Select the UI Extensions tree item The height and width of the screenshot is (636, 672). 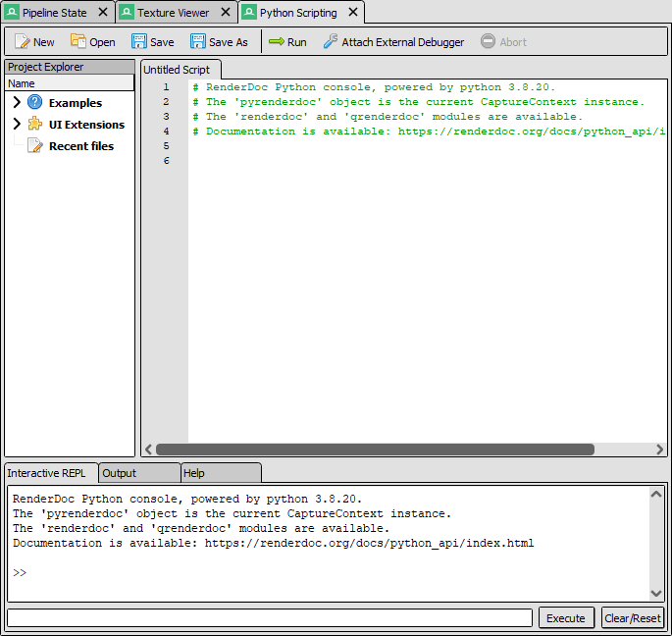pyautogui.click(x=86, y=125)
